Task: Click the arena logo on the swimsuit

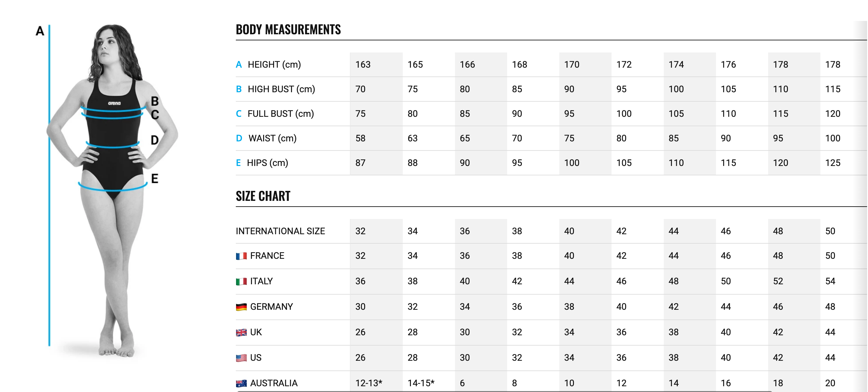Action: click(114, 103)
